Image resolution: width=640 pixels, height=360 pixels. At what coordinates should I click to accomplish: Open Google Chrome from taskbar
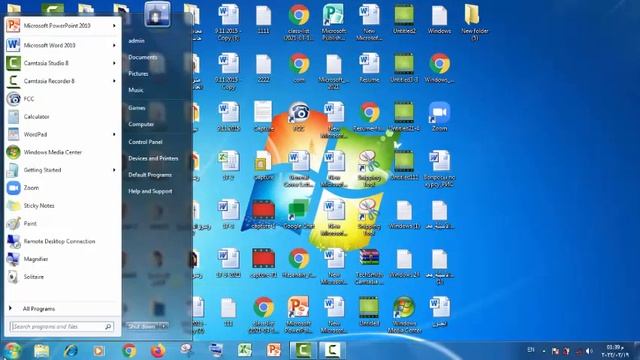129,351
